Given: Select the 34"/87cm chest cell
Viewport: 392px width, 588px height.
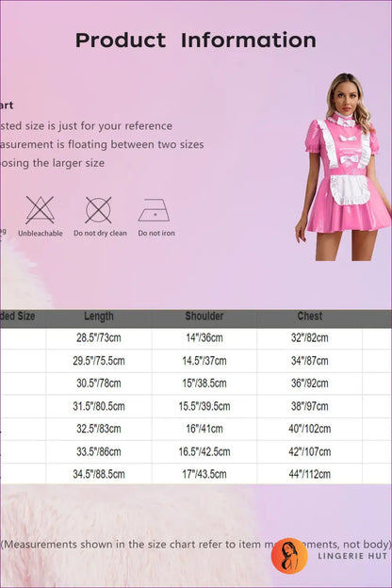Looking at the screenshot, I should click(x=310, y=361).
